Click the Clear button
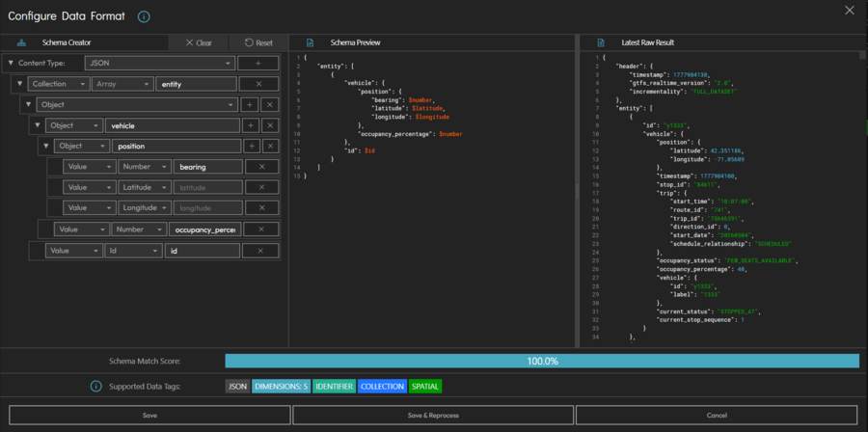The image size is (868, 432). click(x=198, y=42)
